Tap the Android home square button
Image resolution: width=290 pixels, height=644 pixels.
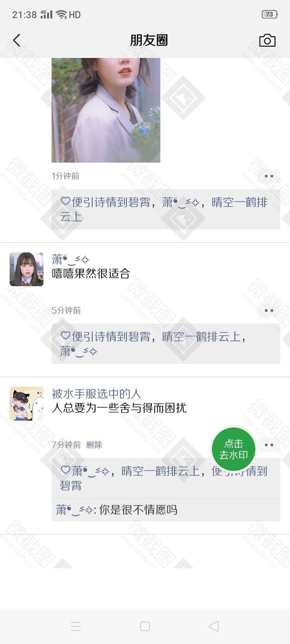pos(145,626)
